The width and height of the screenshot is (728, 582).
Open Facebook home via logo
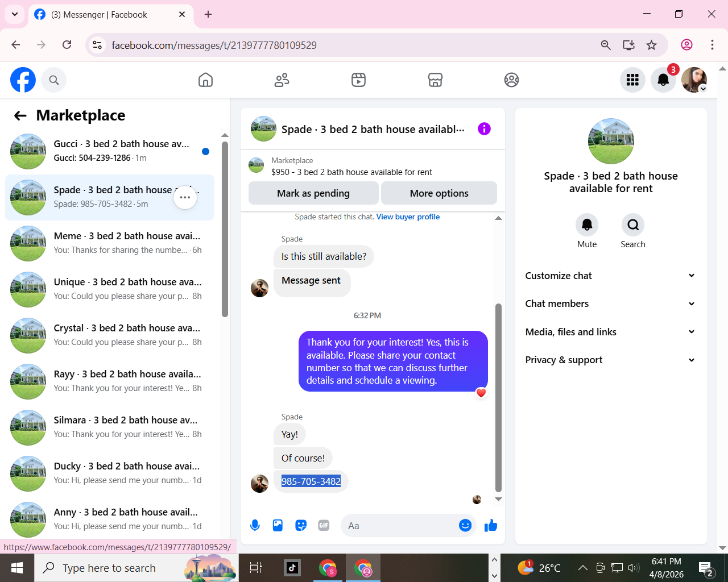(x=23, y=80)
